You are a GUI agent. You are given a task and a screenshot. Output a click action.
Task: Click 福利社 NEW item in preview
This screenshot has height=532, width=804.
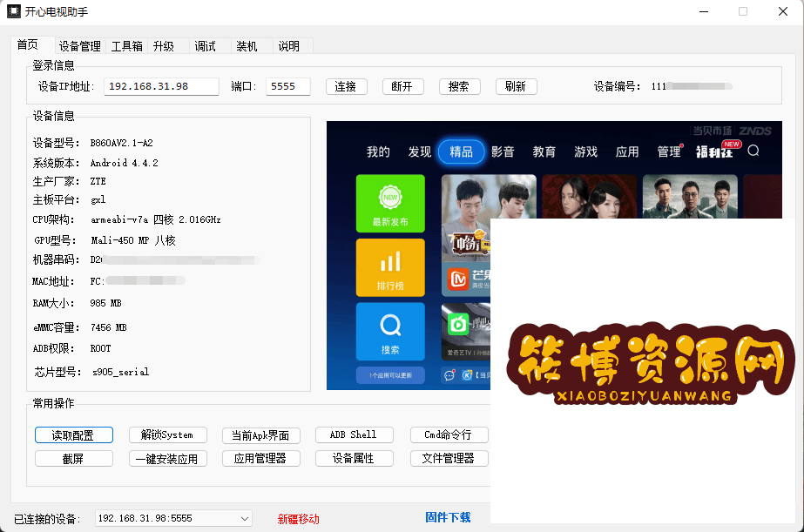(718, 150)
